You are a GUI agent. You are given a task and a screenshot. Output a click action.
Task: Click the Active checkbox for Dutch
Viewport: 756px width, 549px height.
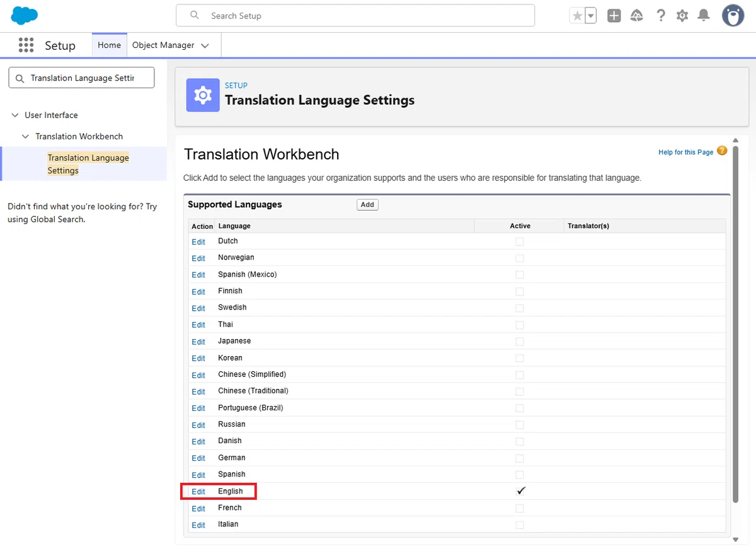(x=520, y=241)
